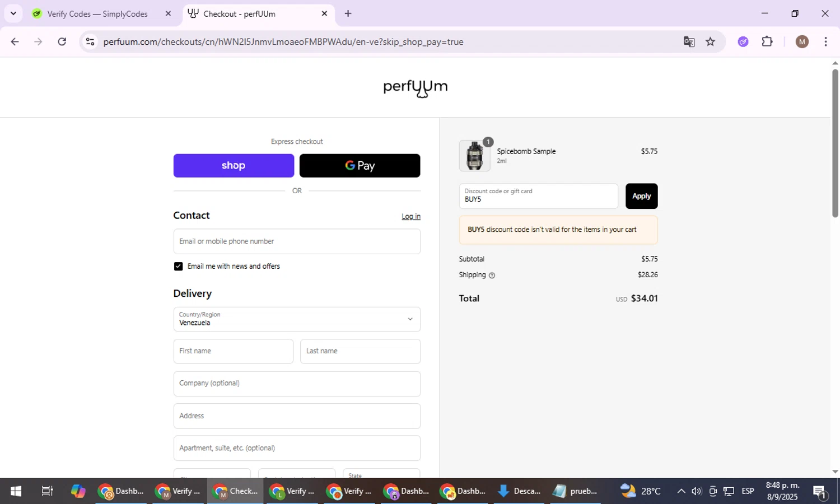Open the weather widget showing 28°C
The image size is (840, 504).
point(641,491)
